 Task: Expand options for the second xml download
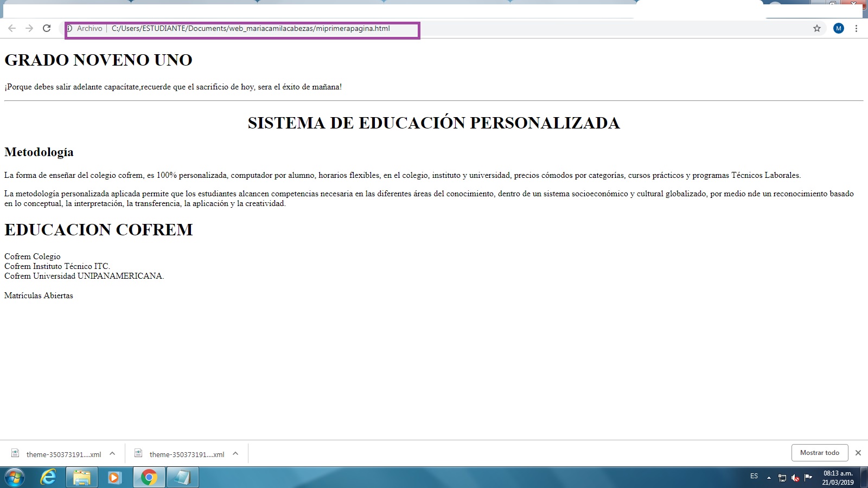[235, 454]
